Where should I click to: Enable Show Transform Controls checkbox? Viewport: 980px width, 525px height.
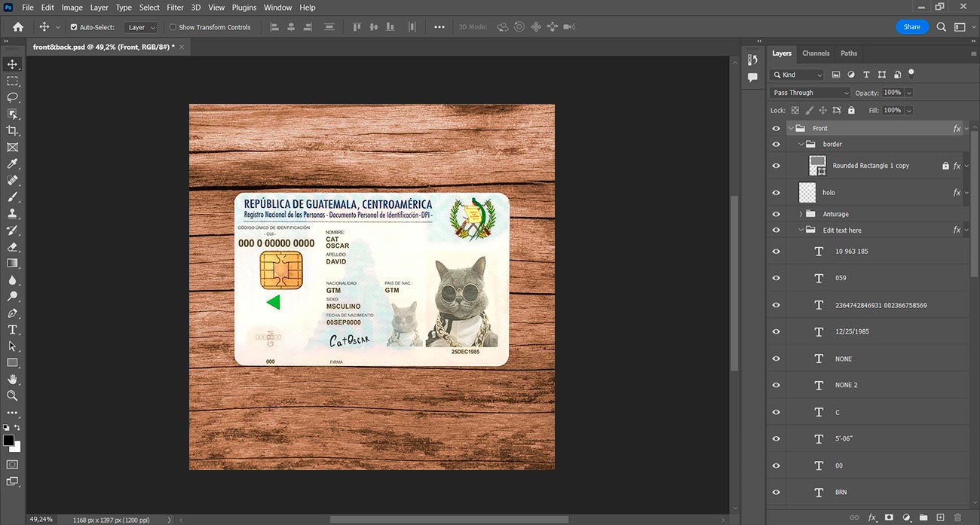(x=173, y=27)
